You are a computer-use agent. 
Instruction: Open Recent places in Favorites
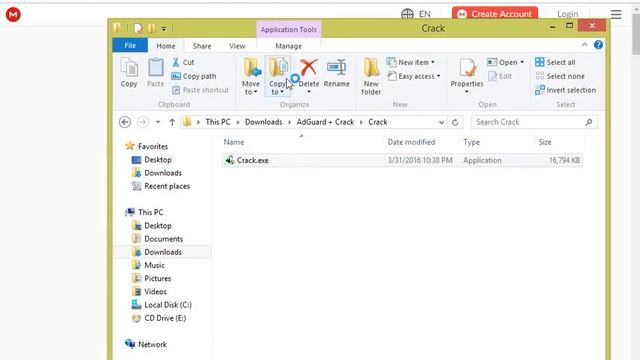coord(167,186)
